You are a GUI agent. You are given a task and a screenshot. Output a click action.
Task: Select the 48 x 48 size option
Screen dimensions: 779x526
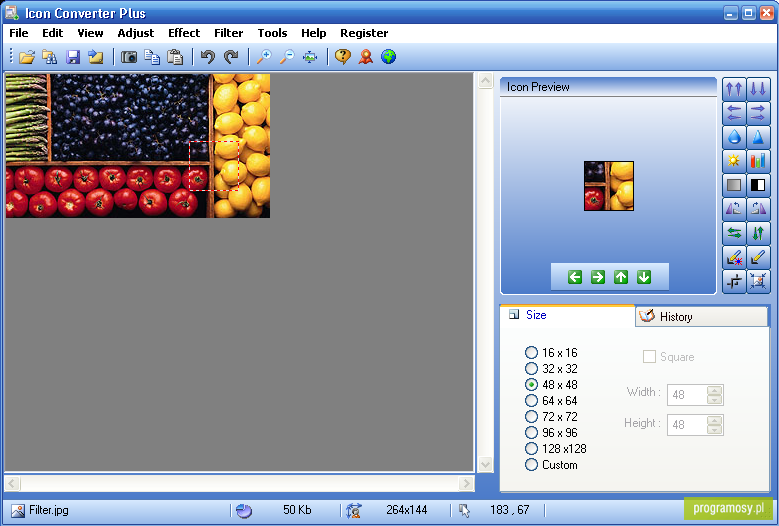(x=551, y=384)
